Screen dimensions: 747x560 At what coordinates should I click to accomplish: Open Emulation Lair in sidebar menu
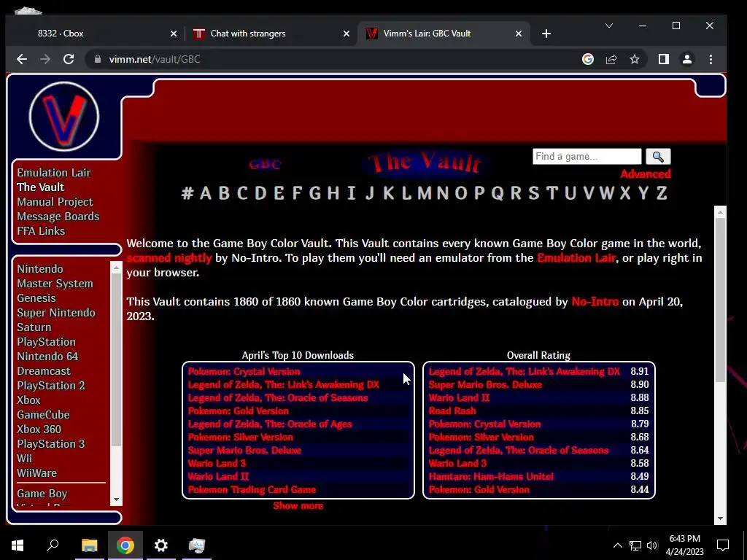click(x=54, y=172)
